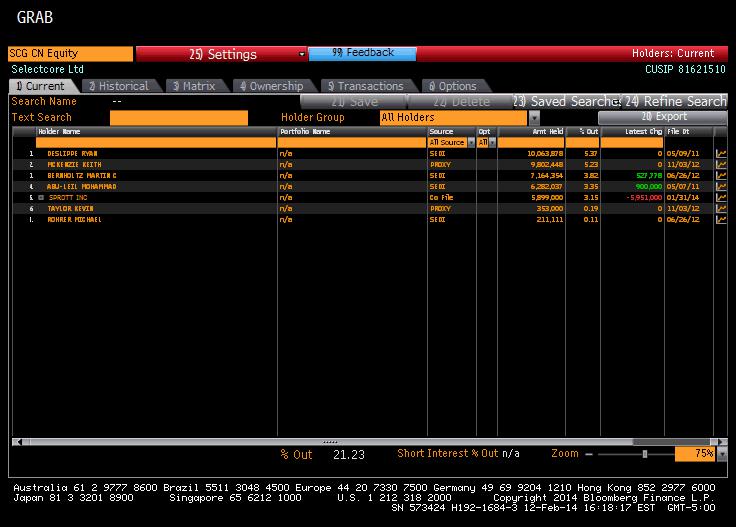Click the horizontal scrollbar thumb
Viewport: 736px width, 527px height.
(x=331, y=442)
